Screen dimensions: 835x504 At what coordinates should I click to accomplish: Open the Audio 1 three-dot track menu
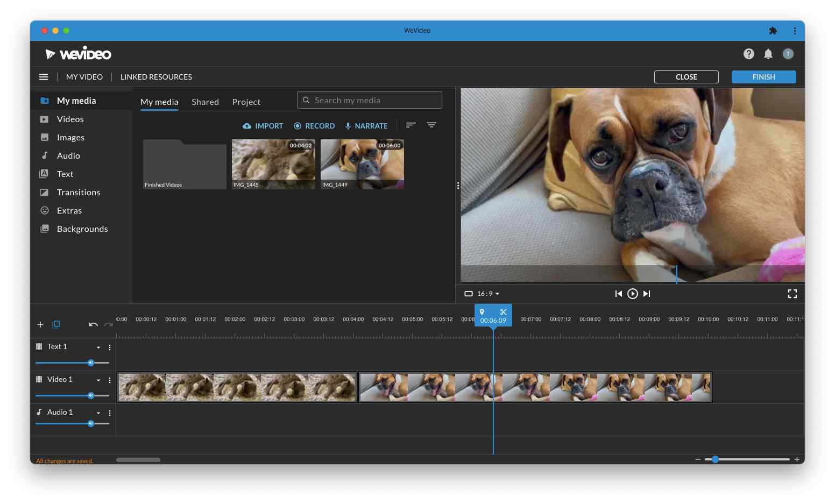coord(110,413)
